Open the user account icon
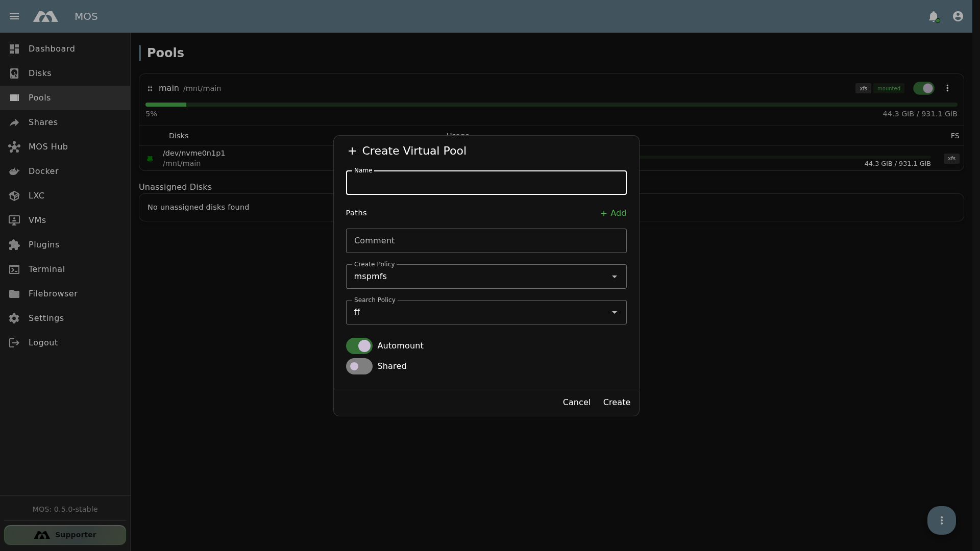The height and width of the screenshot is (551, 980). [958, 16]
